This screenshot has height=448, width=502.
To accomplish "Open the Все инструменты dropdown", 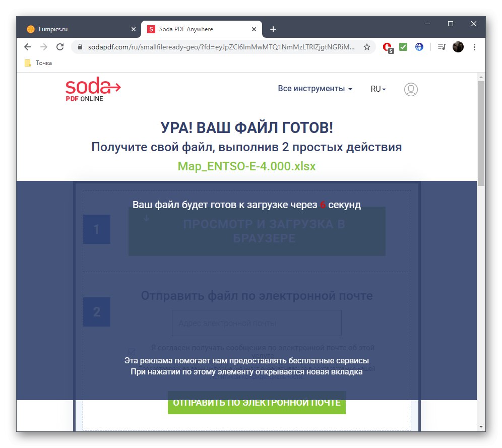I will tap(315, 88).
